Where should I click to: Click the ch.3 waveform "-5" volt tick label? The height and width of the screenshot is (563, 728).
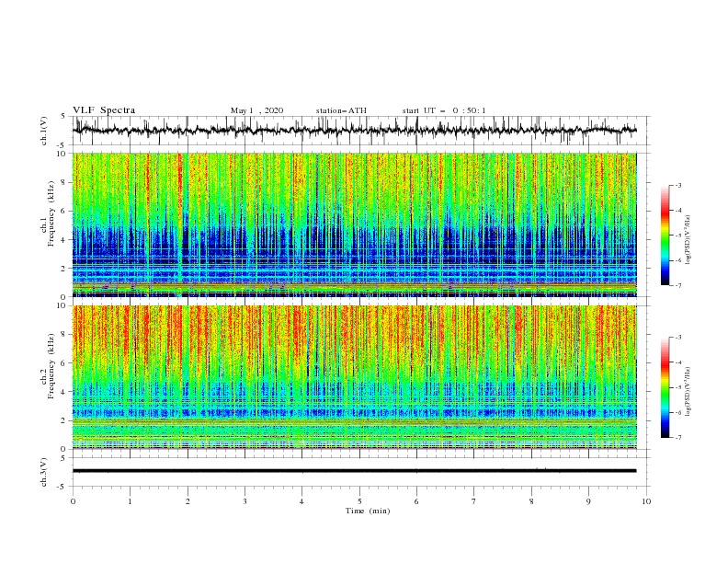tap(63, 487)
